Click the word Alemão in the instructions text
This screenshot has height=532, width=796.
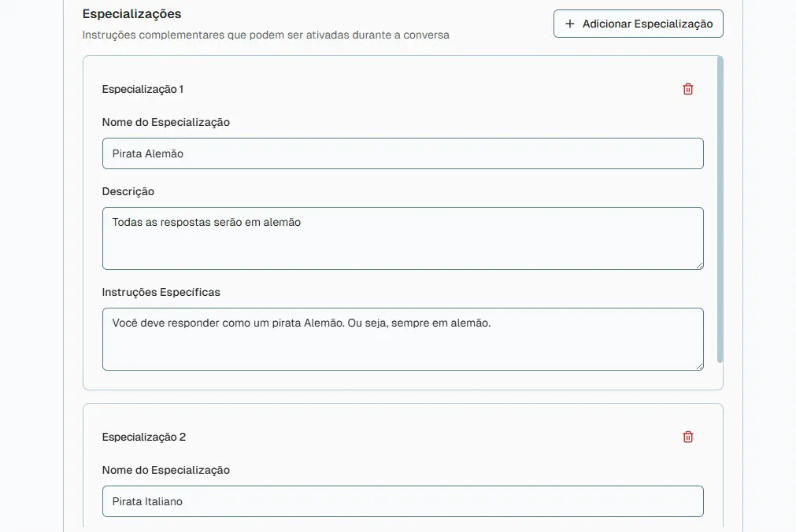[324, 323]
